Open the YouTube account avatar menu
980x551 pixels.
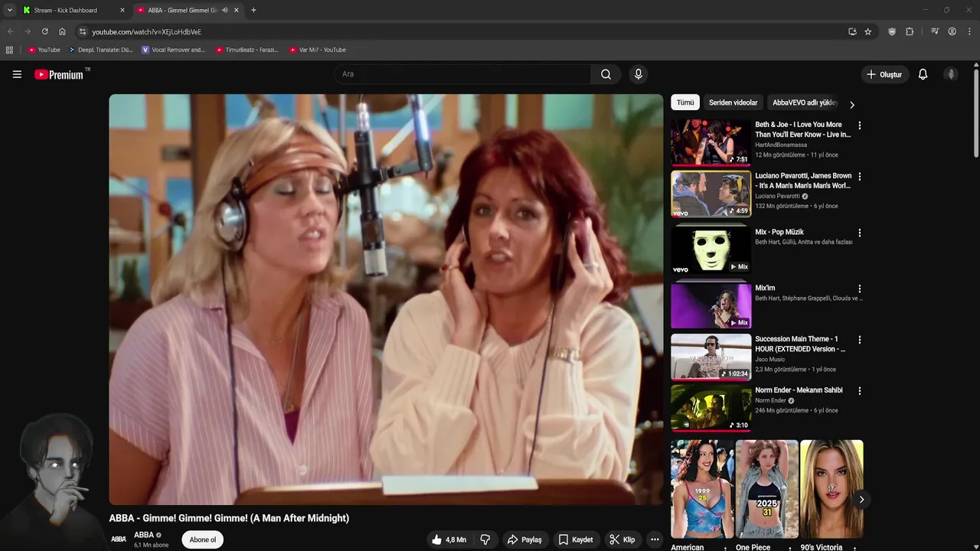point(951,74)
